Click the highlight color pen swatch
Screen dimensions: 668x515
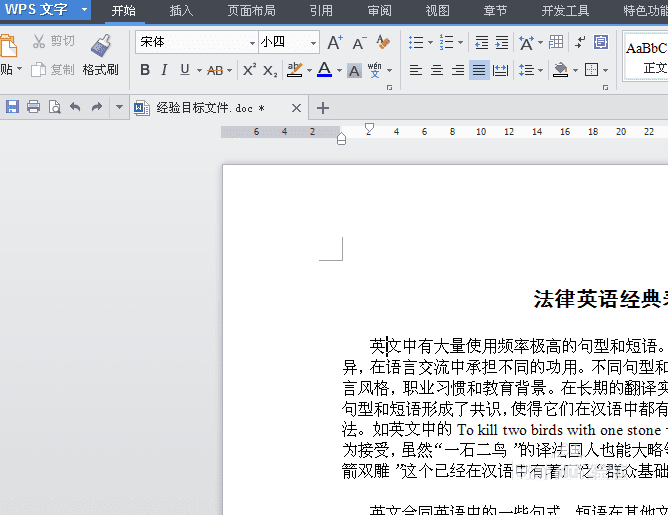click(294, 70)
